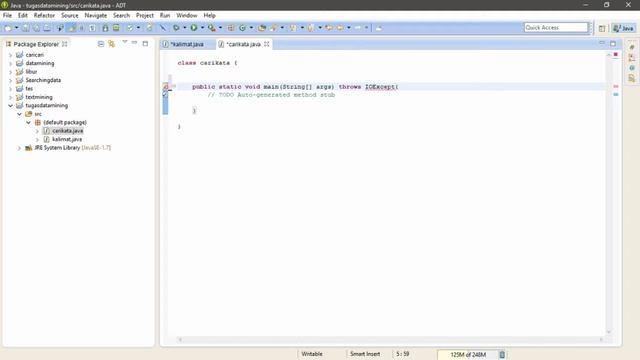Toggle Link with Editor in Package Explorer
The width and height of the screenshot is (640, 360).
(x=111, y=44)
